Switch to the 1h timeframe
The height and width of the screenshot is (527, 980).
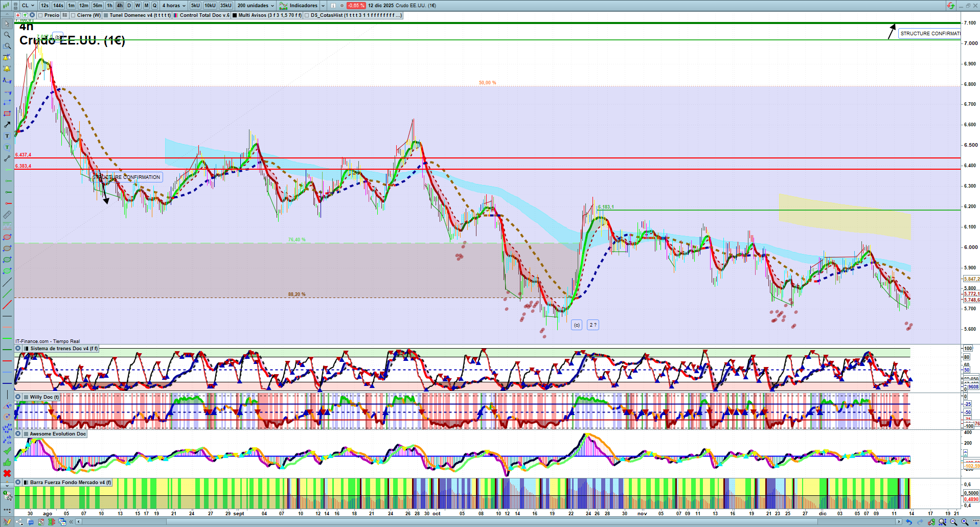(109, 6)
